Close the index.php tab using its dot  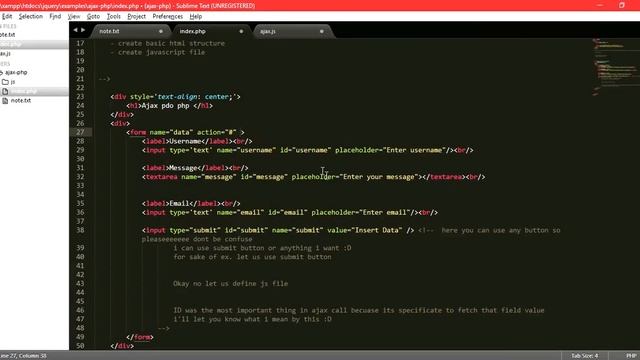click(x=241, y=31)
